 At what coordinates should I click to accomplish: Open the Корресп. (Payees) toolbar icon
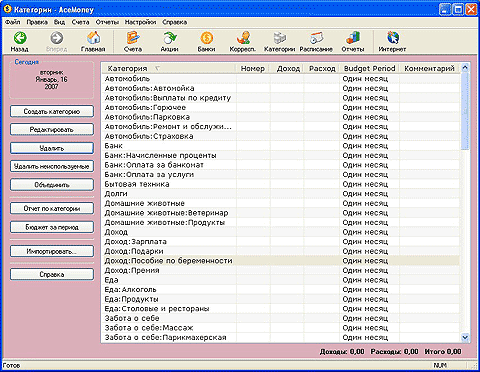pos(243,41)
